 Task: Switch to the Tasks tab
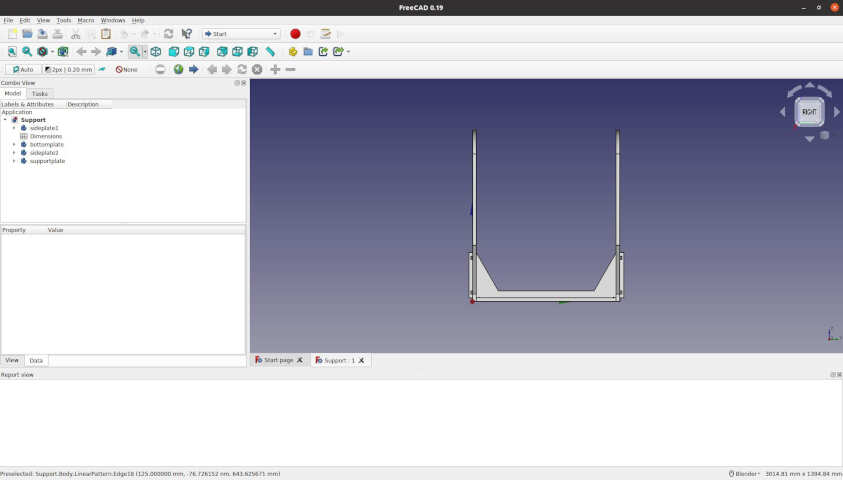(40, 94)
